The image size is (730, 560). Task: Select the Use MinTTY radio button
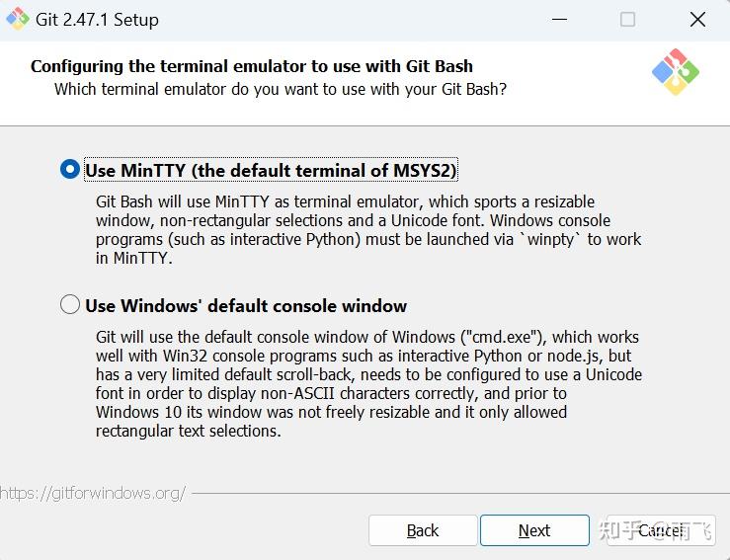[x=70, y=170]
